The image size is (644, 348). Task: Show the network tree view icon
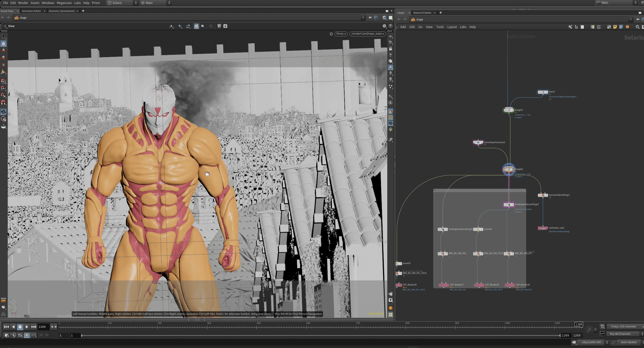(x=576, y=27)
